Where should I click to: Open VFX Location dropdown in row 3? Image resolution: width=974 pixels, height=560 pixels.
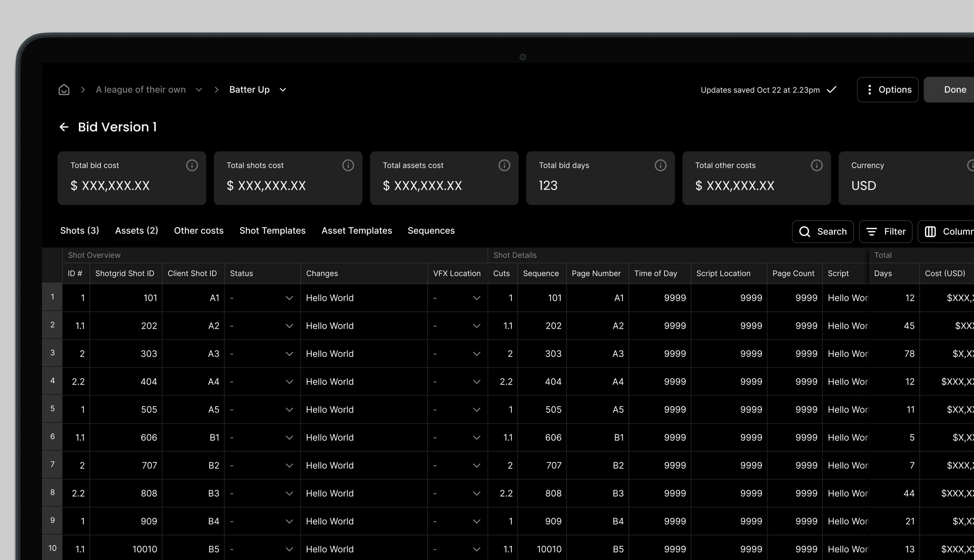tap(476, 354)
